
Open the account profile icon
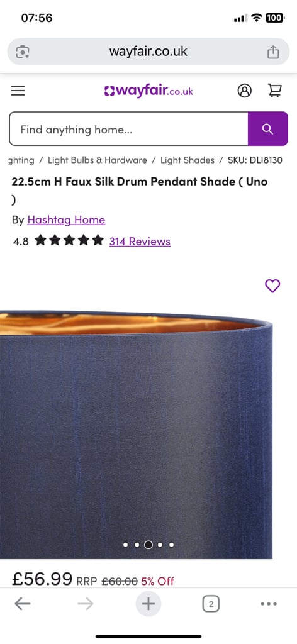click(x=244, y=91)
